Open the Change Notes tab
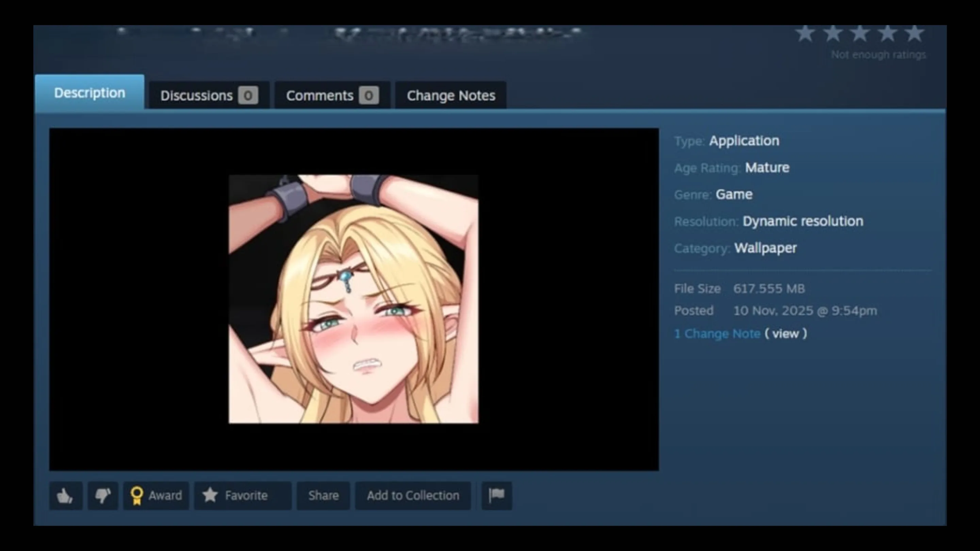 click(451, 96)
